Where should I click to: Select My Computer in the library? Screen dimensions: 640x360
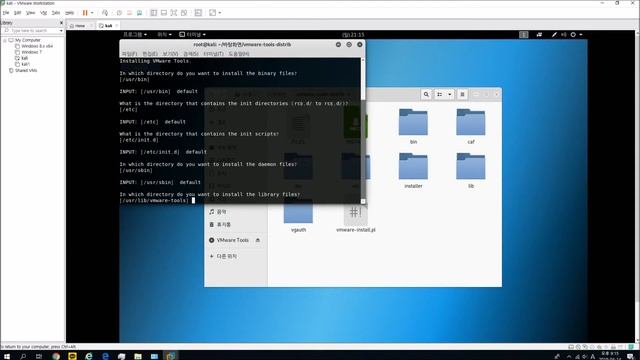click(x=28, y=40)
